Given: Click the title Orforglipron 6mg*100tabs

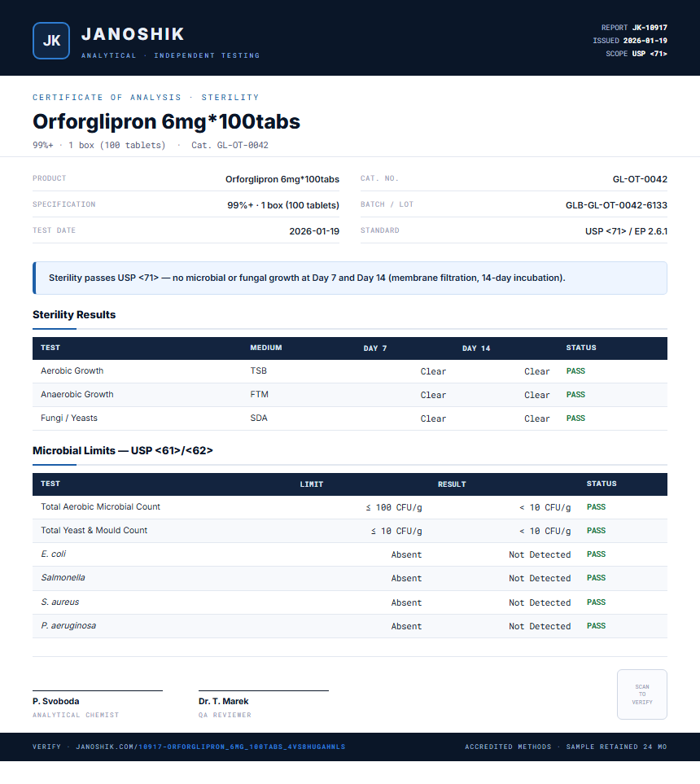Looking at the screenshot, I should pyautogui.click(x=167, y=121).
